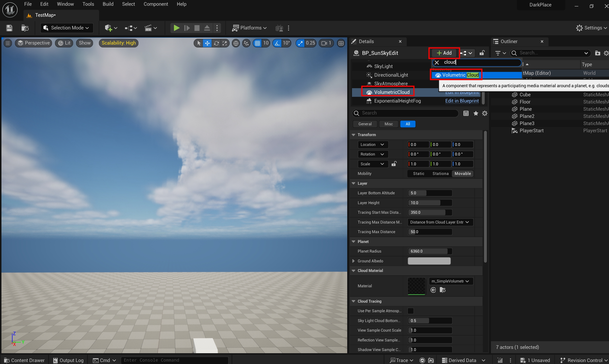Select the scale transform tool in the viewport
Image resolution: width=609 pixels, height=364 pixels.
(x=225, y=43)
